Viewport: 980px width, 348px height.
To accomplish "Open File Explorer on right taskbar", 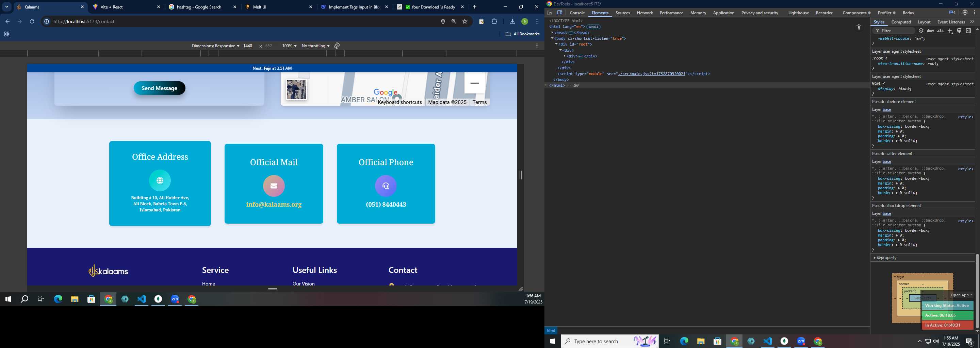I will (x=701, y=342).
